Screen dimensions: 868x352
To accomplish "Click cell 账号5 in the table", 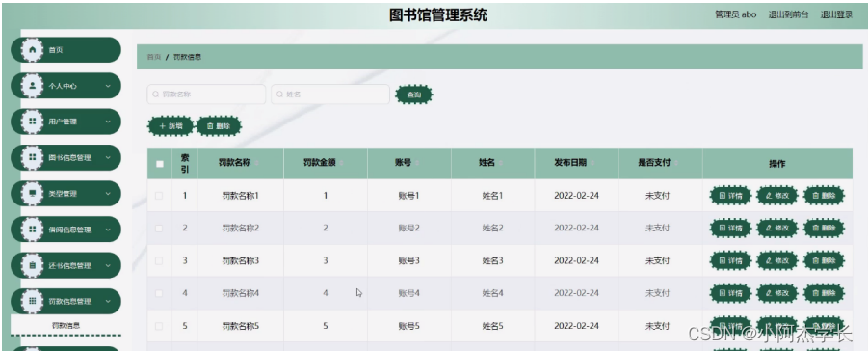I will pyautogui.click(x=408, y=326).
